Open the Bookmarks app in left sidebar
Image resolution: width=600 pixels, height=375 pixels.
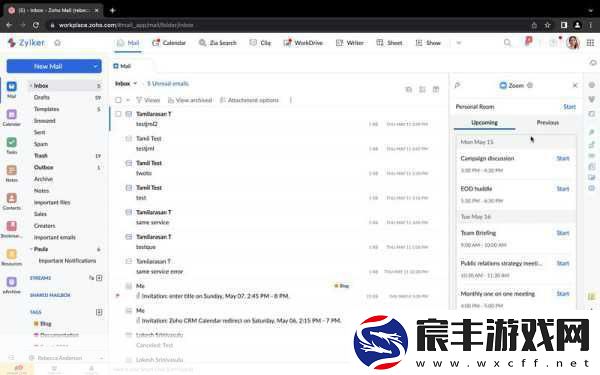(x=11, y=229)
